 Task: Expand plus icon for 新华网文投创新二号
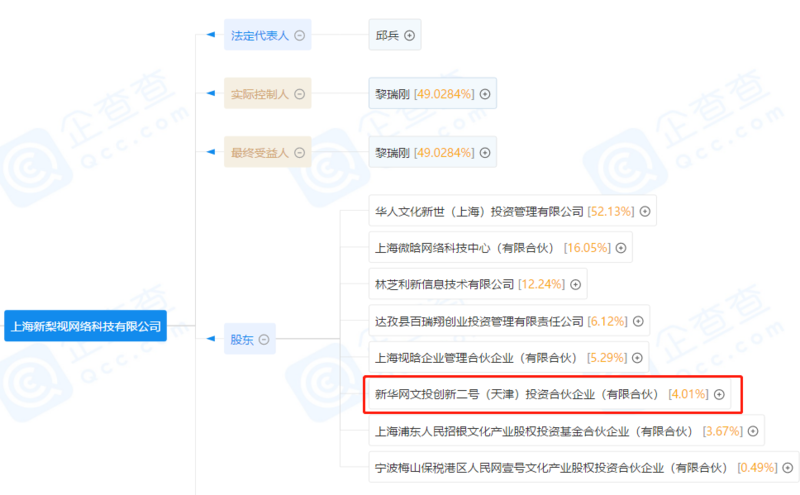(x=719, y=394)
